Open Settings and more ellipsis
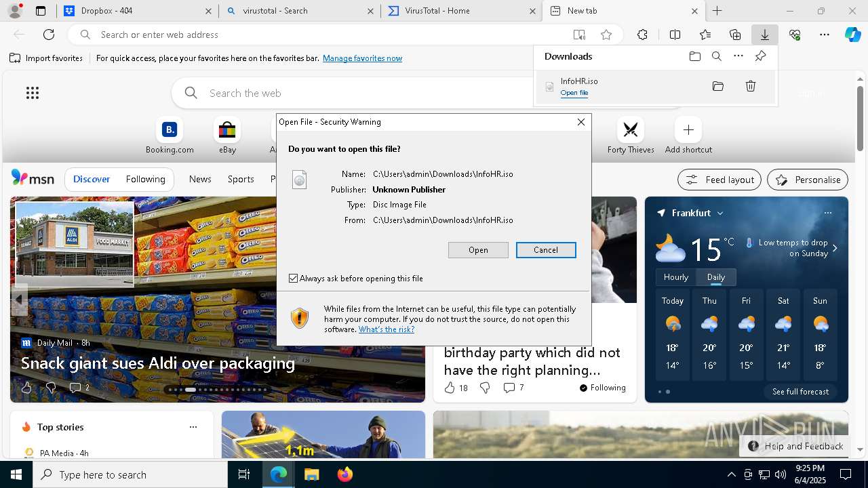The width and height of the screenshot is (868, 488). click(x=825, y=35)
